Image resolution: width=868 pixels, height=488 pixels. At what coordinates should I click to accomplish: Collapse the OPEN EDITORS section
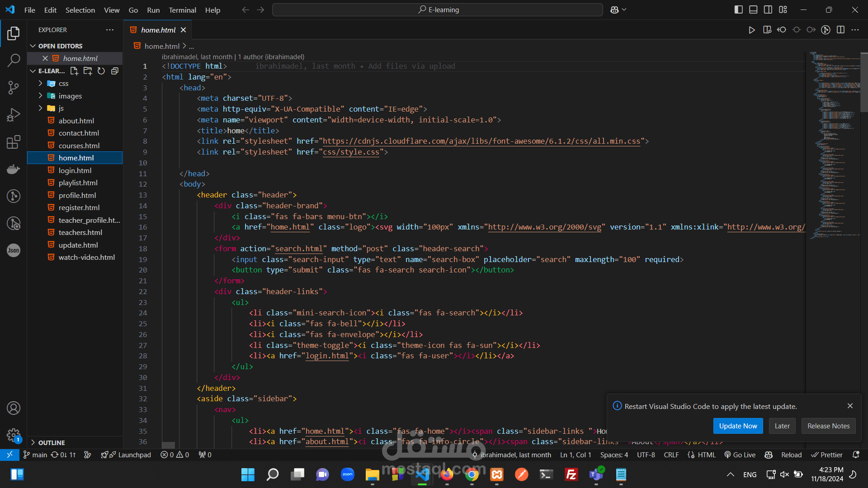[60, 46]
